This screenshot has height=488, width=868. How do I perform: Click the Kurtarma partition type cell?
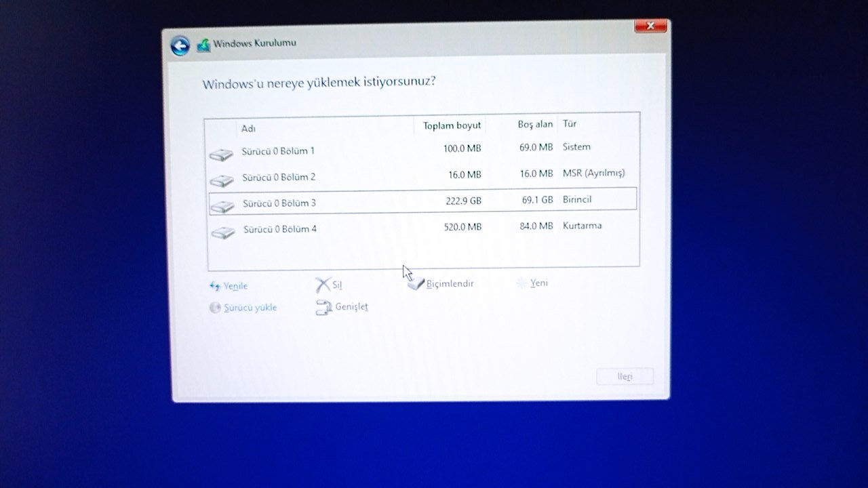[582, 226]
